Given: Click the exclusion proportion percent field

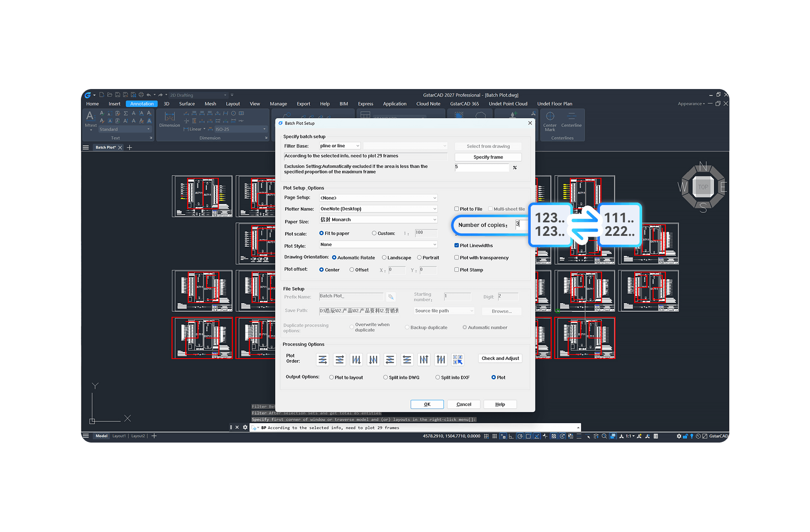Looking at the screenshot, I should tap(482, 167).
